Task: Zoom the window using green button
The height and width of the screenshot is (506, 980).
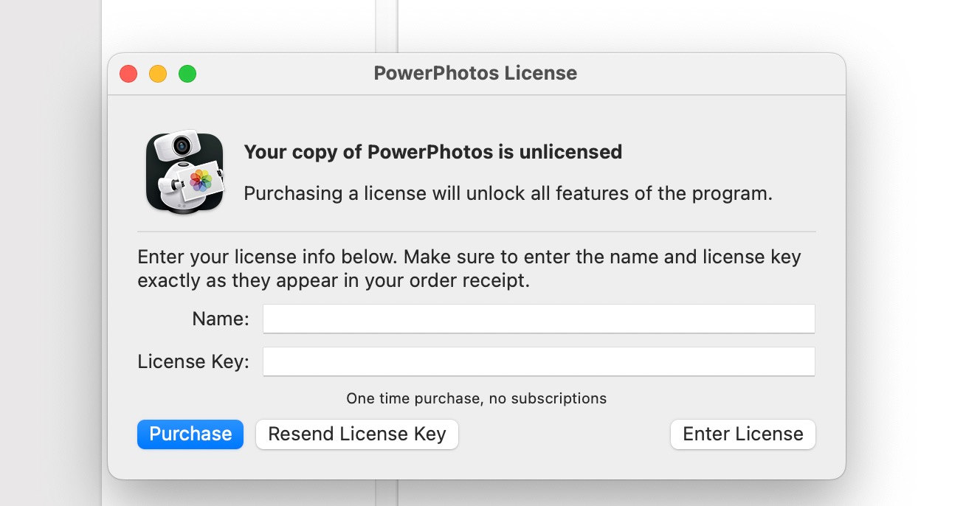Action: [x=187, y=74]
